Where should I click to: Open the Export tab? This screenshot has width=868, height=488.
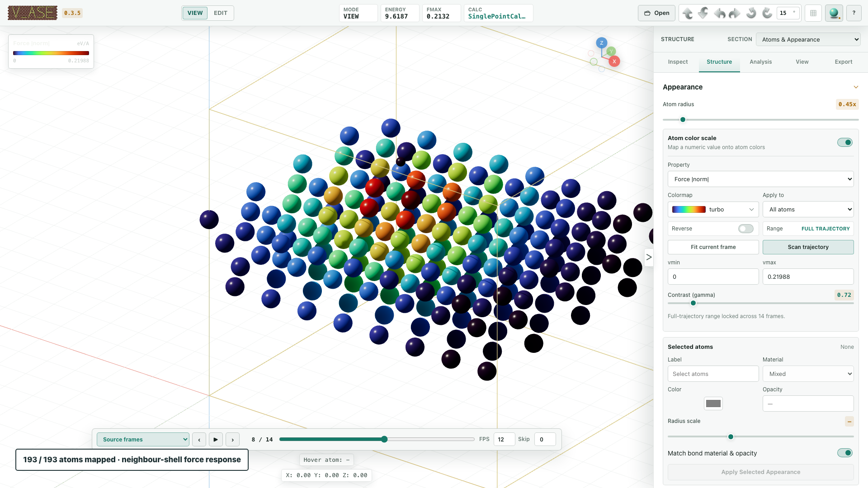pyautogui.click(x=844, y=62)
